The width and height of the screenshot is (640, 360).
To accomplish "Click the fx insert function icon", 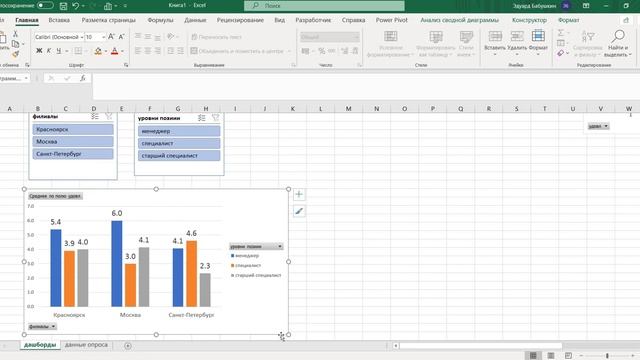I will point(82,78).
